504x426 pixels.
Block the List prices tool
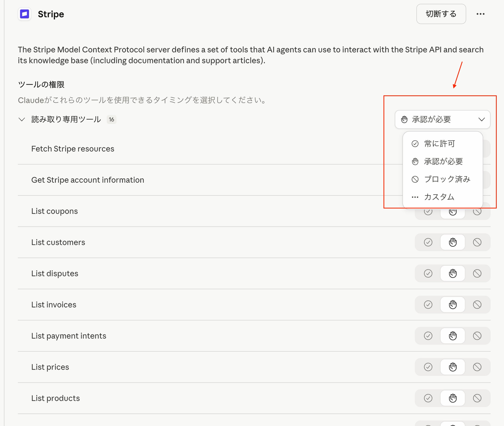pos(477,367)
